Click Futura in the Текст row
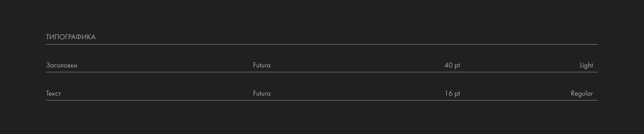 [262, 94]
